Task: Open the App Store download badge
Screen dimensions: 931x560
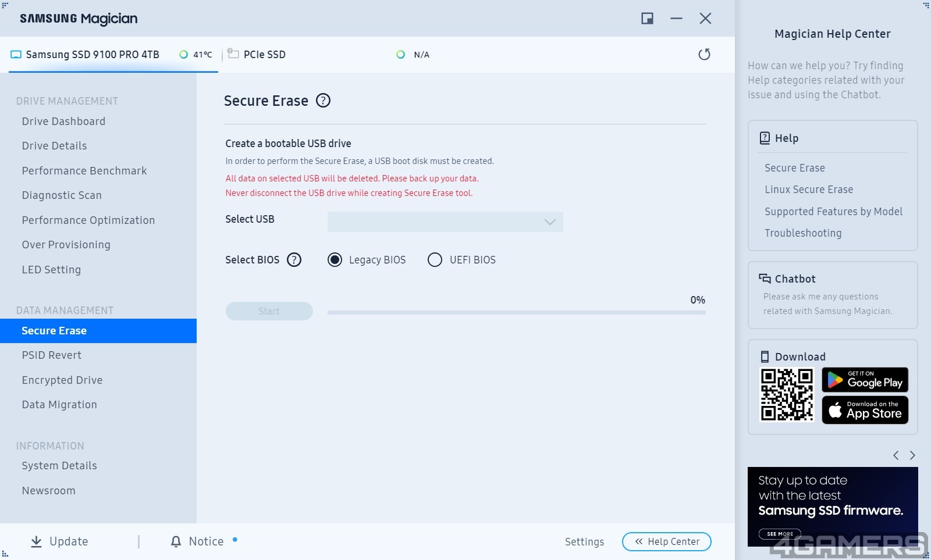Action: click(865, 410)
